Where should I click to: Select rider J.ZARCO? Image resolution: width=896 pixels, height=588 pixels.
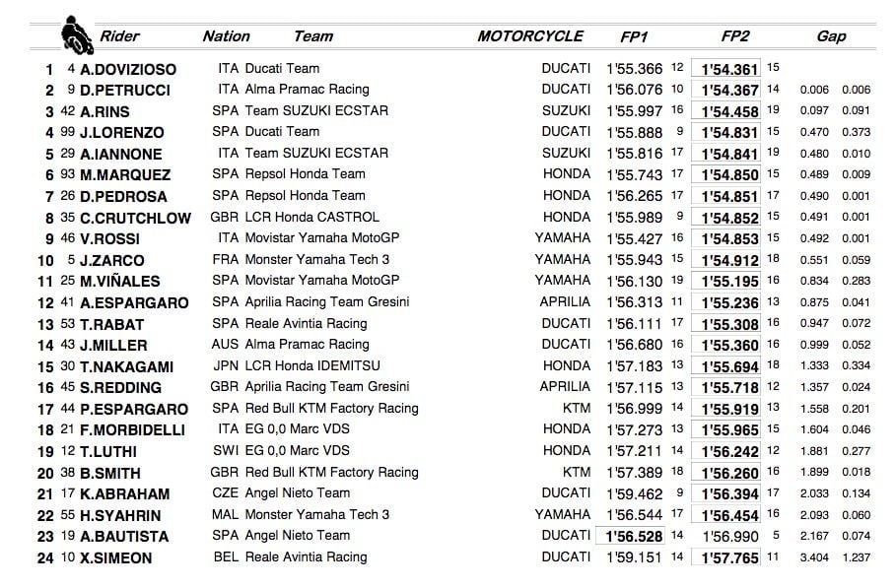(x=112, y=261)
